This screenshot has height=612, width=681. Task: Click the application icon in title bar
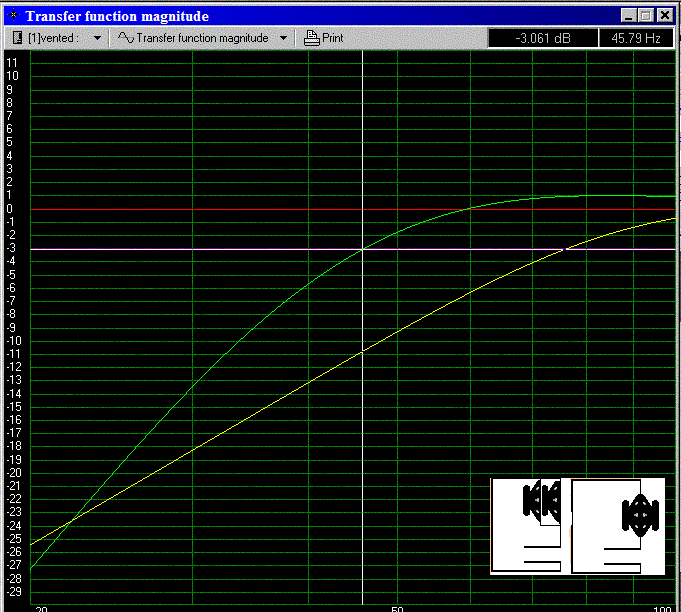coord(13,15)
